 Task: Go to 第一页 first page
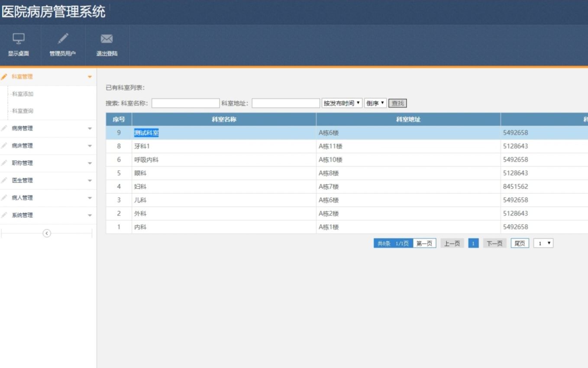424,244
